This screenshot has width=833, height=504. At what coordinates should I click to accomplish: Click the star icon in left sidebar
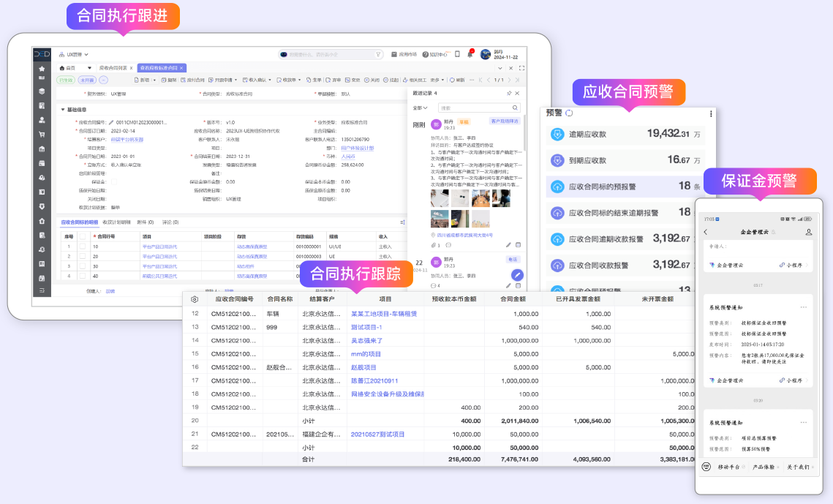[x=42, y=69]
